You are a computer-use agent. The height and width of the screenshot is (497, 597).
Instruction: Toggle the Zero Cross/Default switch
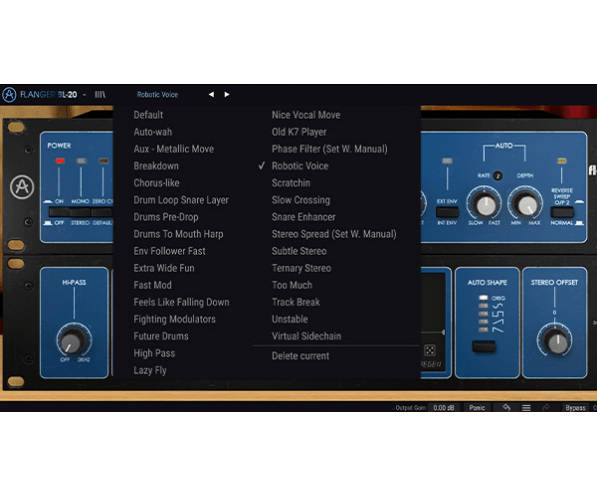[102, 212]
